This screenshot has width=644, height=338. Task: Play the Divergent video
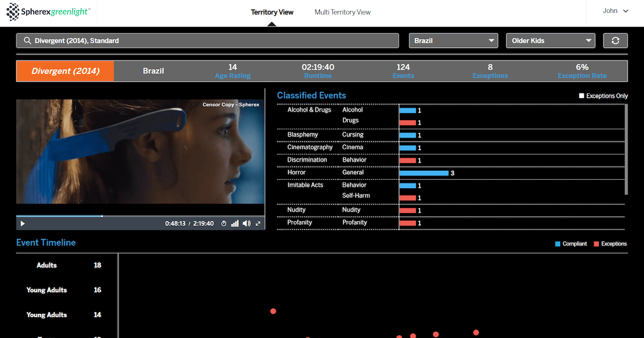coord(23,223)
